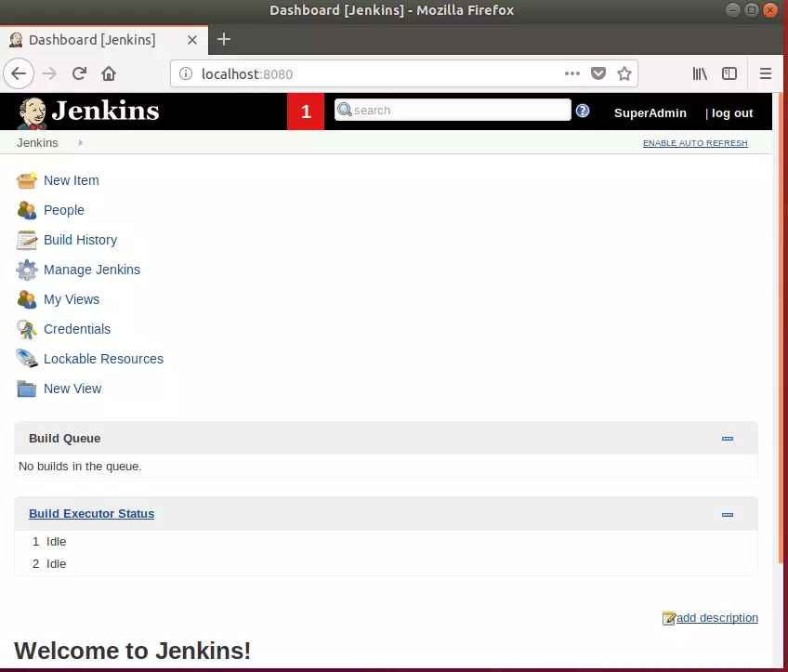Open the Credentials link
The height and width of the screenshot is (672, 788).
coord(77,329)
